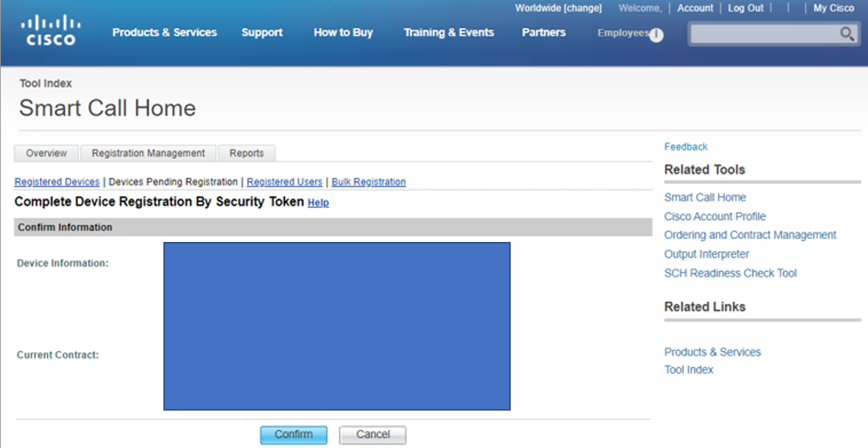Open the Partners menu
Screen dimensions: 868x448
coord(544,32)
